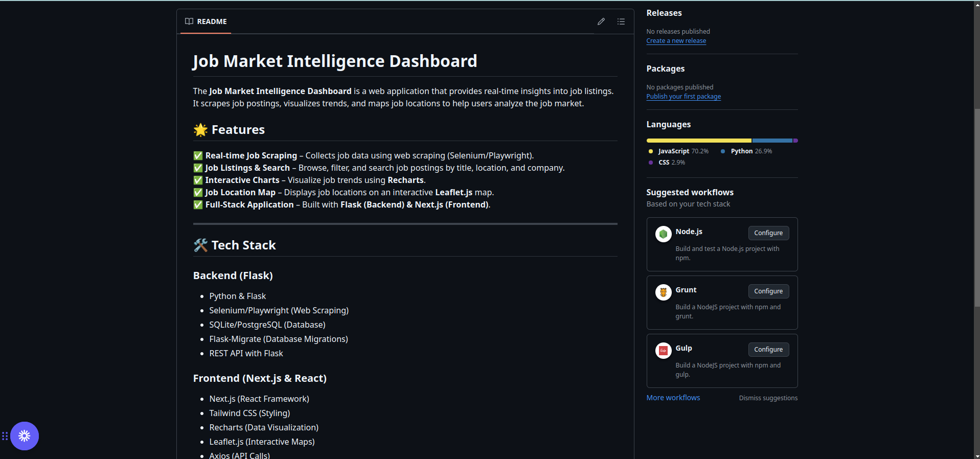Screen dimensions: 980x459
Task: Click 'Tailwind CSS (Styling)' list item
Action: pyautogui.click(x=249, y=414)
